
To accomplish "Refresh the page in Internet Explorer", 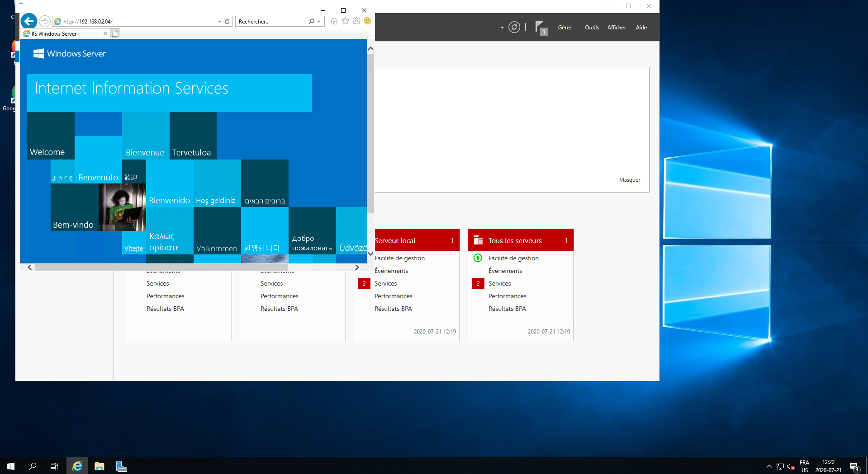I will (227, 21).
